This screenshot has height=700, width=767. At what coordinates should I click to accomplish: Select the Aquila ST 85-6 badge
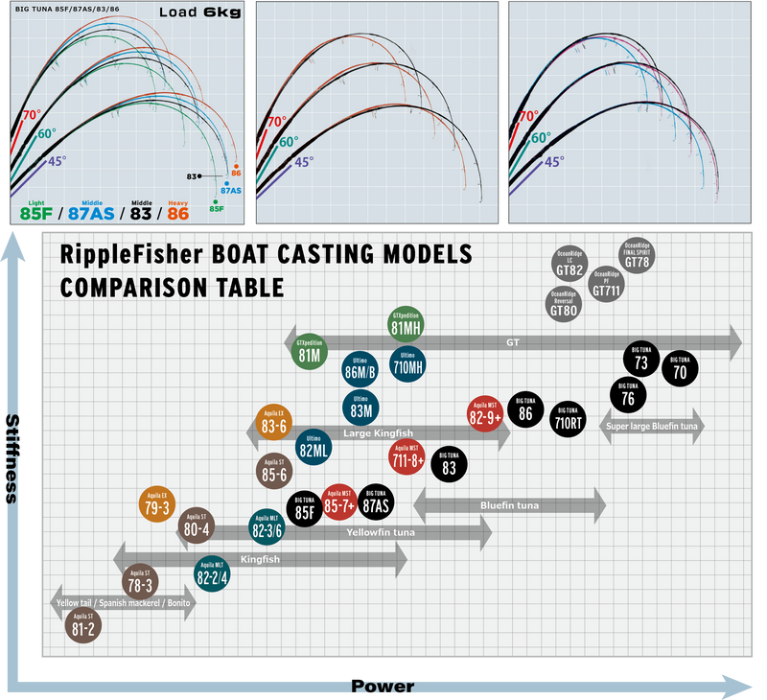click(x=274, y=471)
